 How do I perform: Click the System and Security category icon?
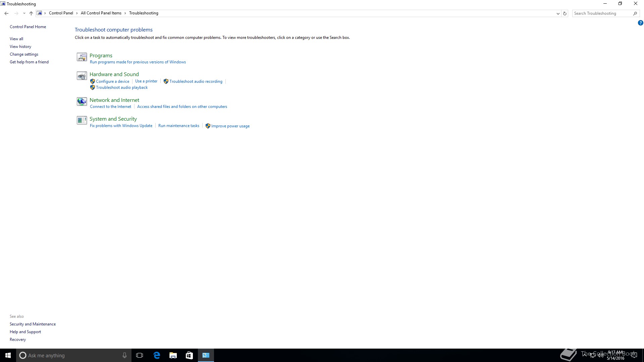(x=82, y=120)
